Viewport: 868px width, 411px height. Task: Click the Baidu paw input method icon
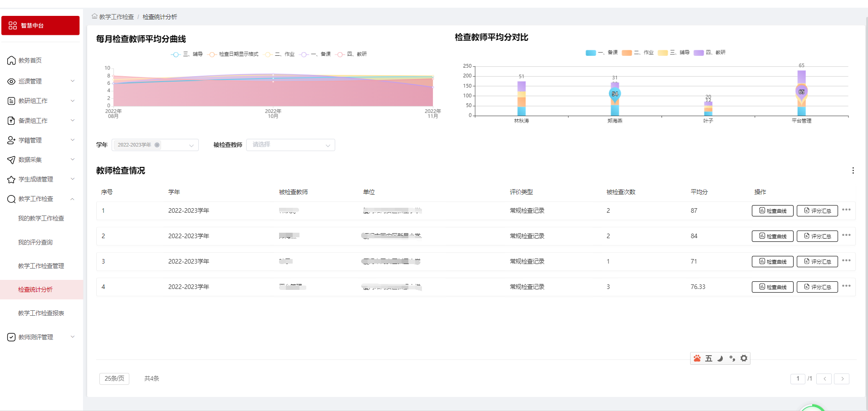coord(697,358)
